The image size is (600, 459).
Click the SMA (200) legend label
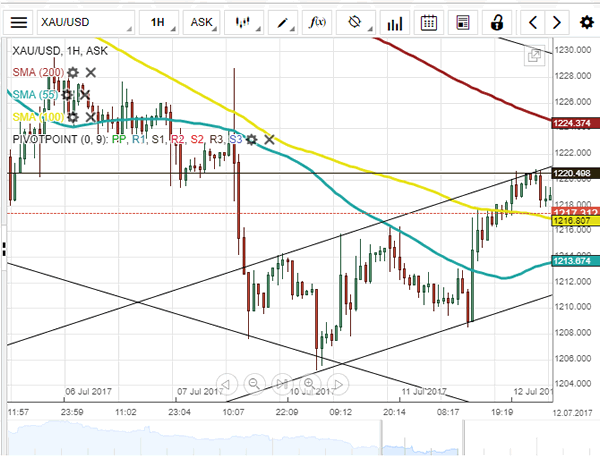click(x=38, y=72)
